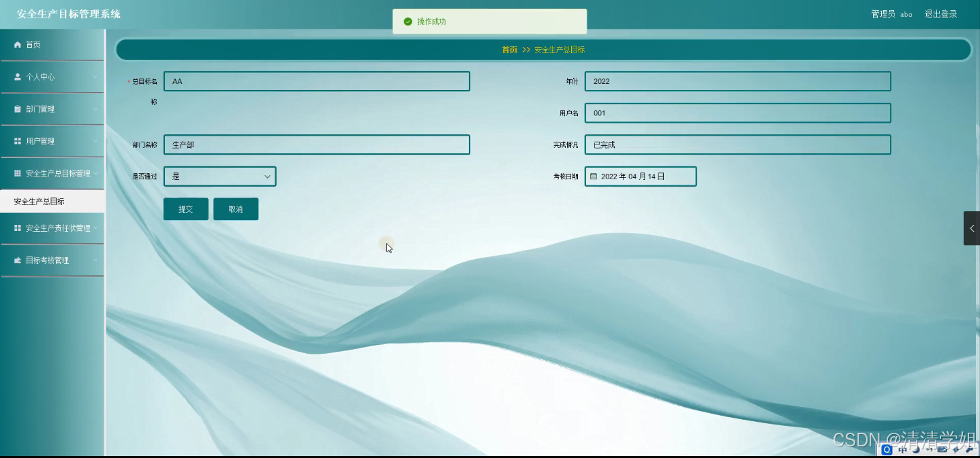Click the wrench settings icon in IME toolbar
The width and height of the screenshot is (980, 458).
(x=969, y=450)
